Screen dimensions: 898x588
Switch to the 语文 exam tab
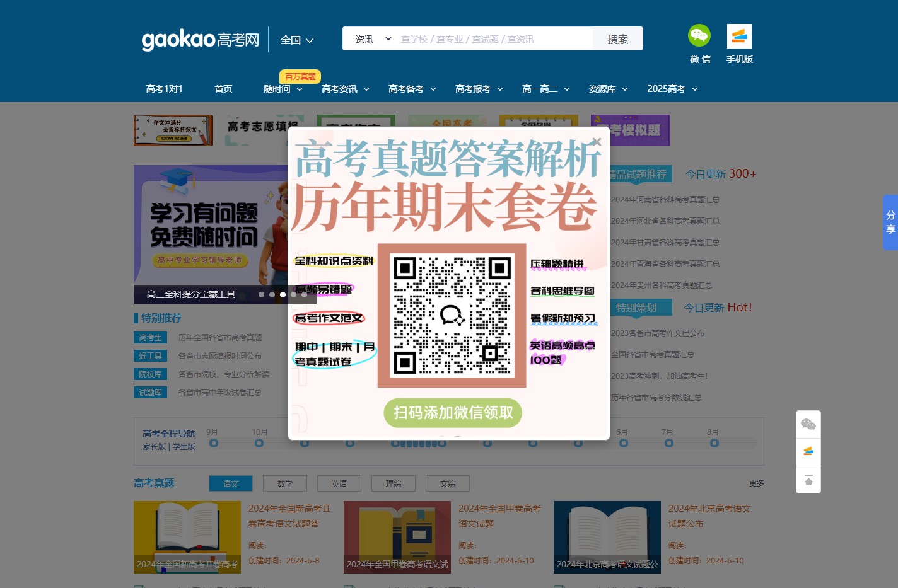(x=231, y=483)
